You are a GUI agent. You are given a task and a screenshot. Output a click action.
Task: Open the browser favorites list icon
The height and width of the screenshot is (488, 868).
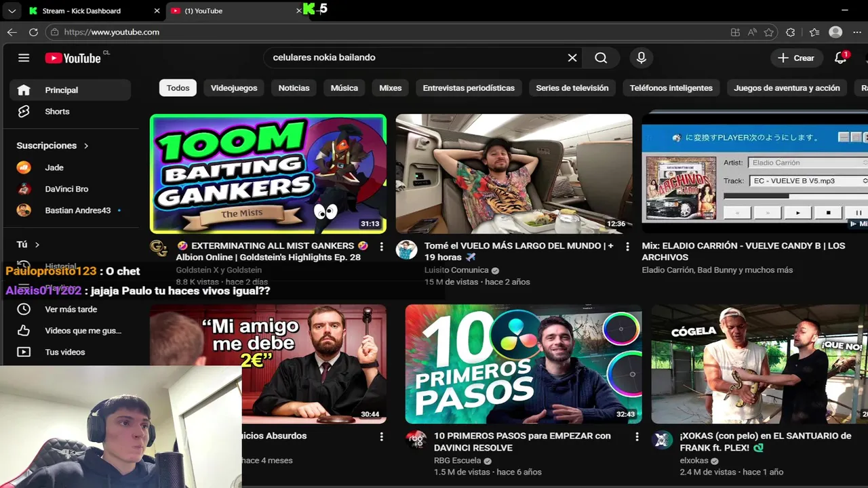tap(814, 32)
